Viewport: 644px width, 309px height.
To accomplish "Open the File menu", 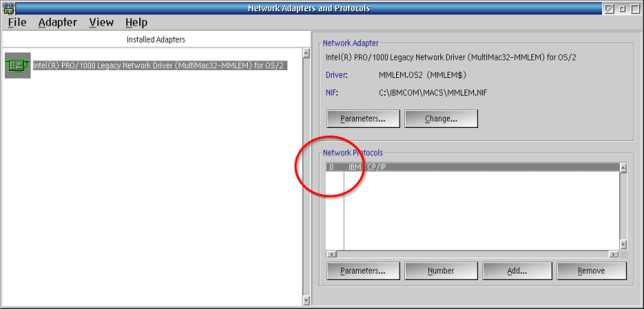I will click(17, 23).
